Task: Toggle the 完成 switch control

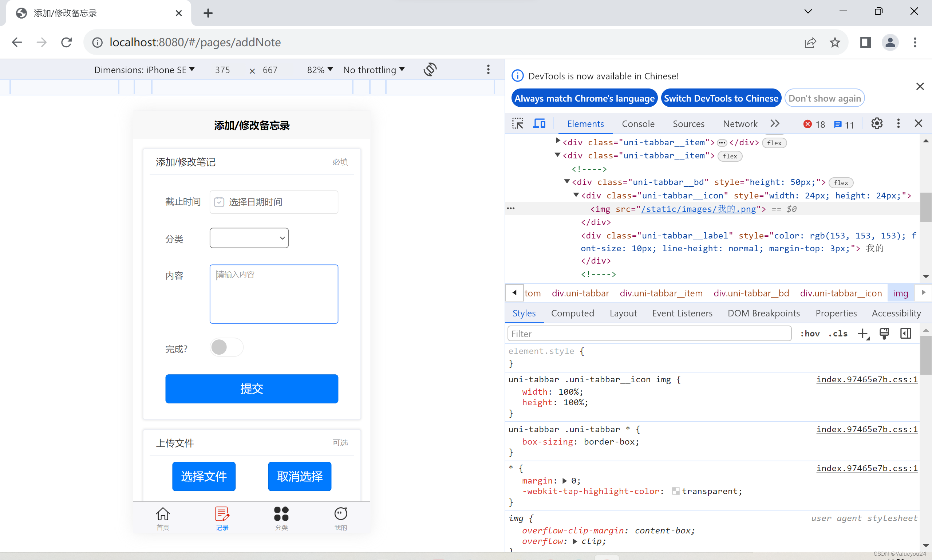Action: [226, 346]
